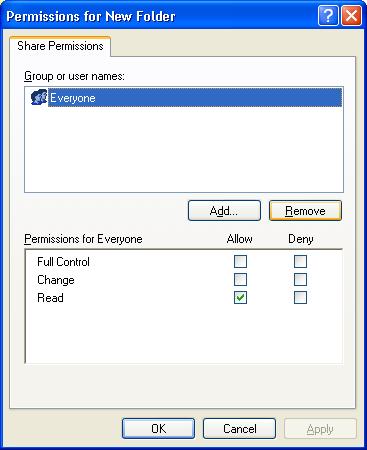
Task: Select the Read permission row label
Action: point(50,298)
